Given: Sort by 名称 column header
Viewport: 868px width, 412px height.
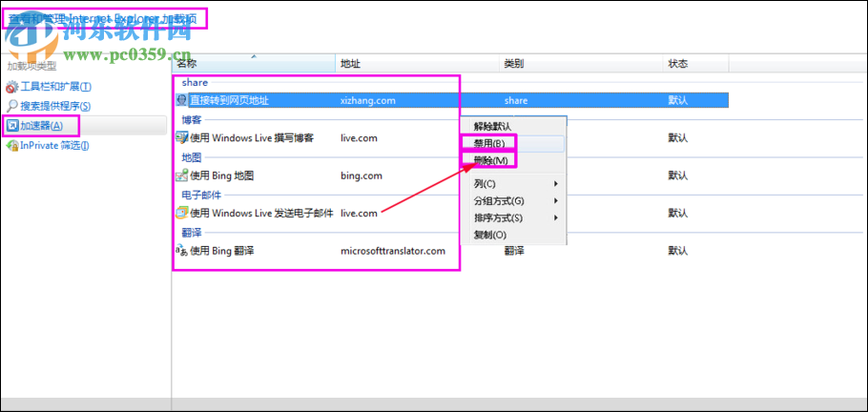Looking at the screenshot, I should (x=254, y=64).
